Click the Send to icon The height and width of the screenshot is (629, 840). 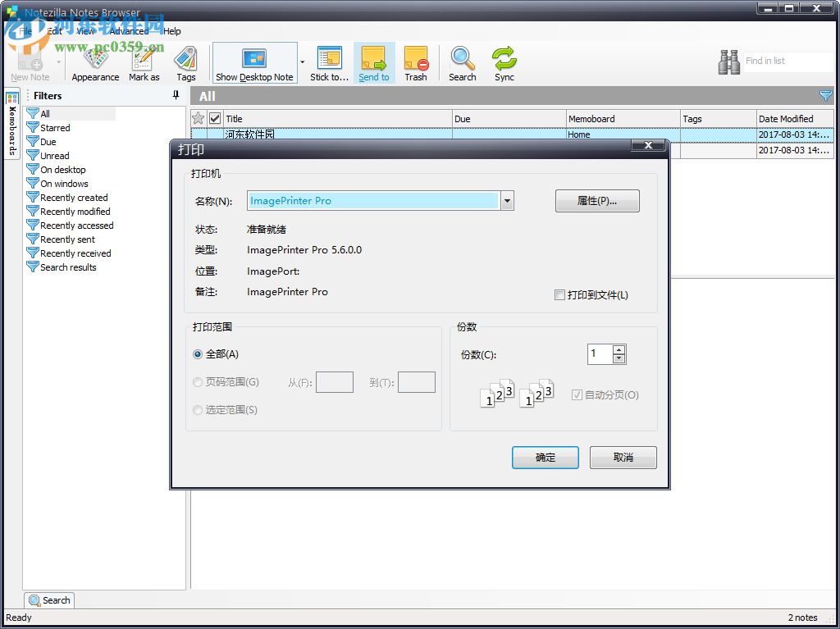point(374,62)
